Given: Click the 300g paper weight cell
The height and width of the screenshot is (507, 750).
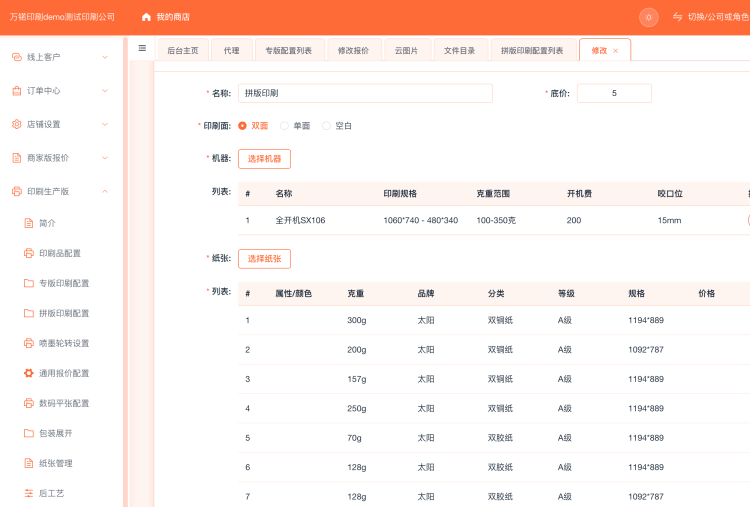Looking at the screenshot, I should [x=357, y=320].
